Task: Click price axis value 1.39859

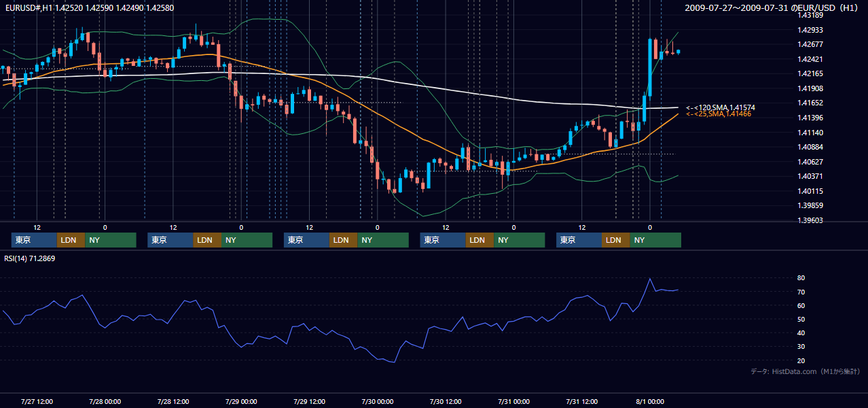Action: [810, 205]
